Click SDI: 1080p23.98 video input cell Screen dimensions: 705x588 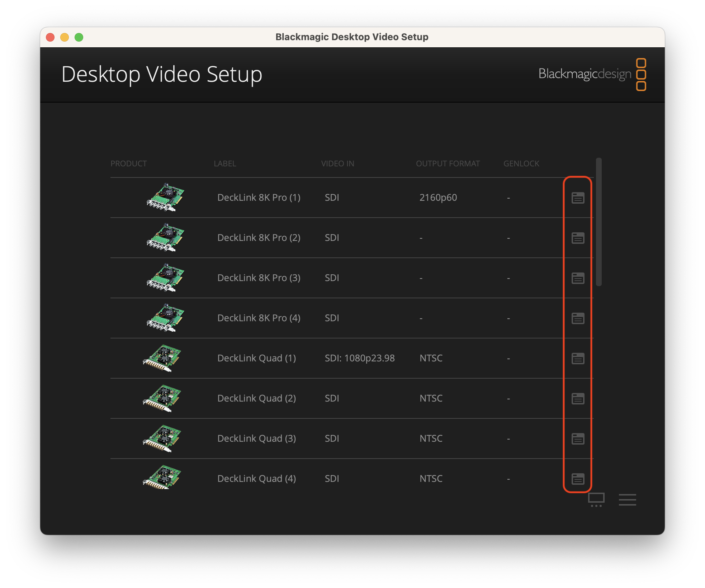(x=359, y=358)
